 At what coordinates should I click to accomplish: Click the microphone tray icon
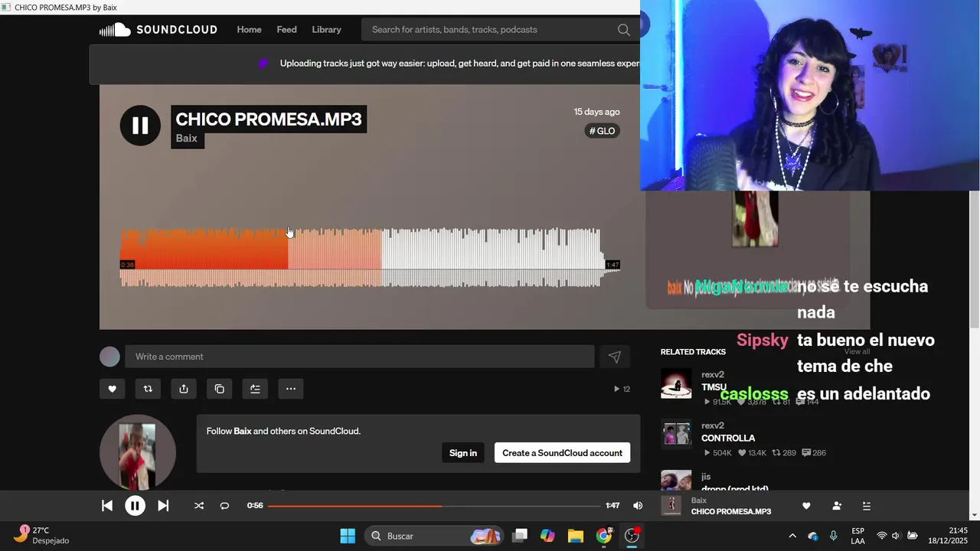[x=834, y=536]
